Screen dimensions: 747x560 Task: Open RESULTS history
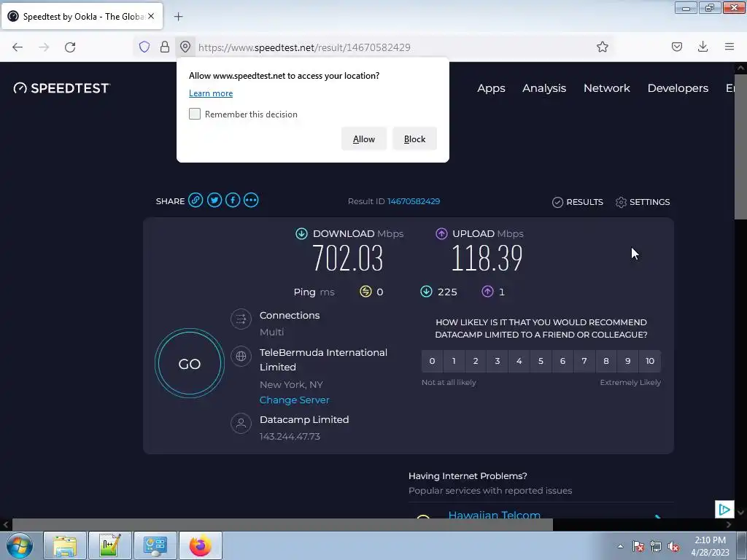[578, 202]
